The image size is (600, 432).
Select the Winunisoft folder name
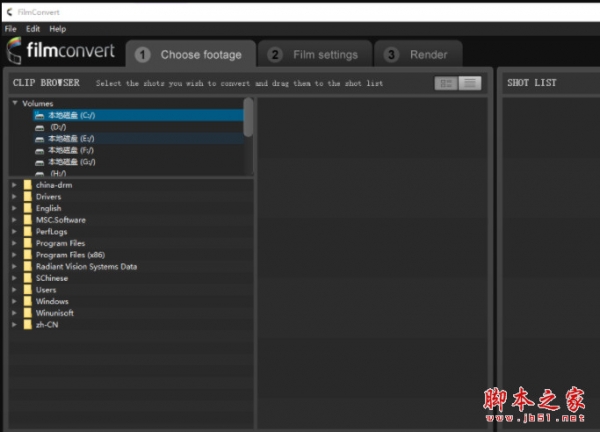click(x=55, y=313)
